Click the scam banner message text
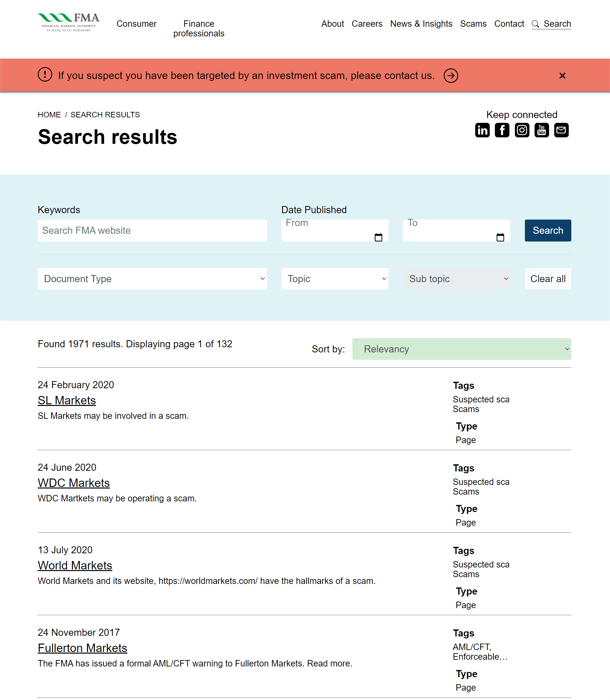 [x=246, y=75]
